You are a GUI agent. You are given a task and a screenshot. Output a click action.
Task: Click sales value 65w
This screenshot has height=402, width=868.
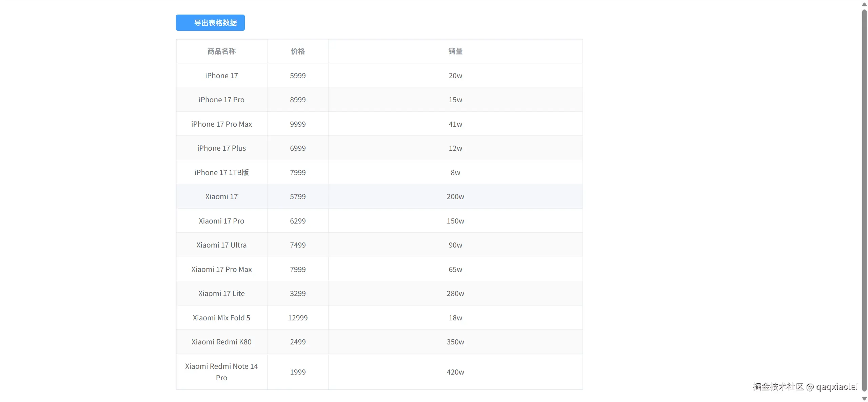(455, 269)
